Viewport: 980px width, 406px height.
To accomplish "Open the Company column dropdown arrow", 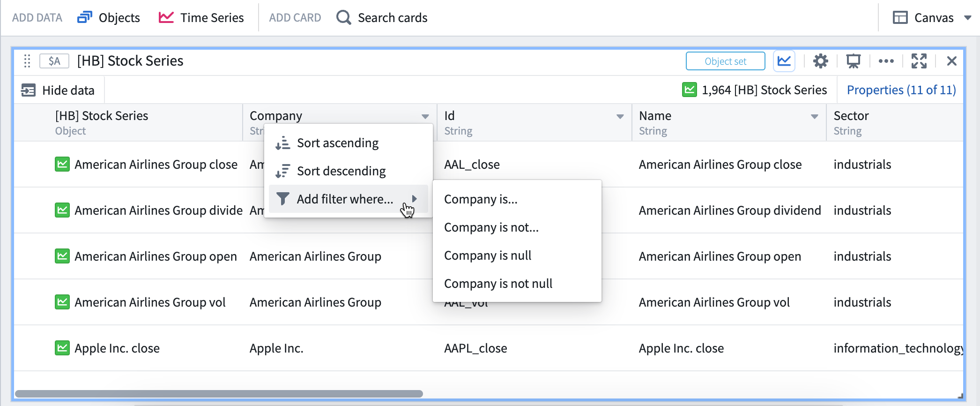I will [425, 116].
